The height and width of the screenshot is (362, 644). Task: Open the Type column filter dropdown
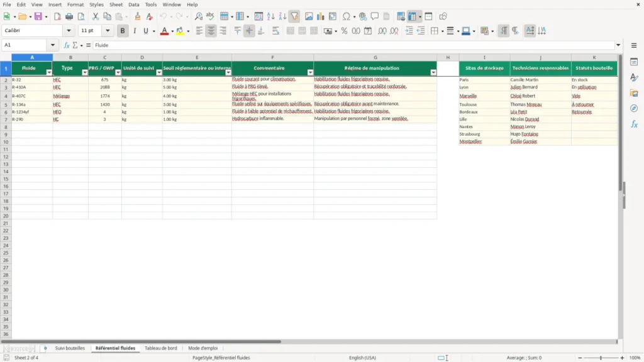[85, 72]
